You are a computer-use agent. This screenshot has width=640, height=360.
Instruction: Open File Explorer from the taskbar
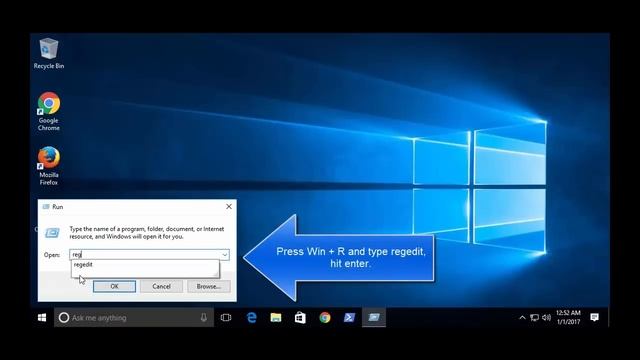(x=276, y=318)
